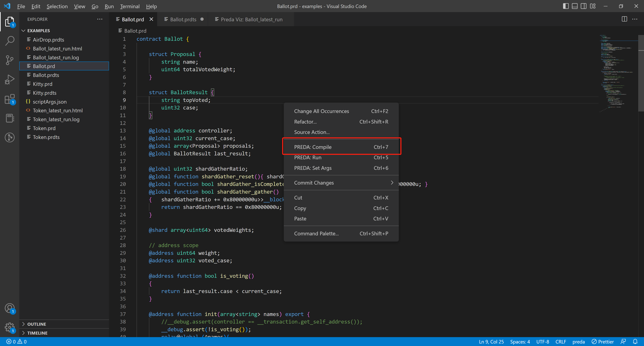
Task: Open the Manage gear icon
Action: tap(10, 328)
